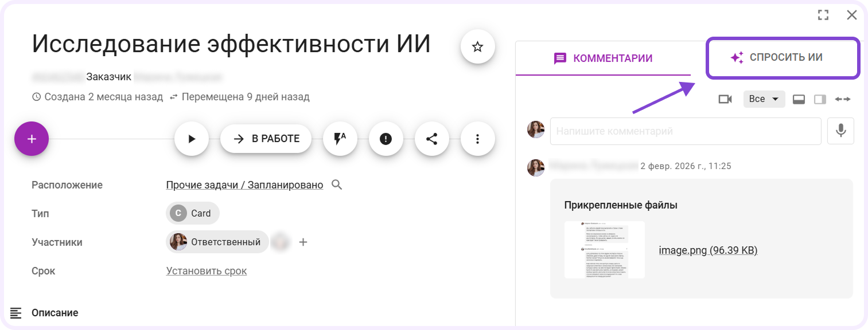
Task: Click the "Напишите комментарий" input field
Action: [685, 131]
